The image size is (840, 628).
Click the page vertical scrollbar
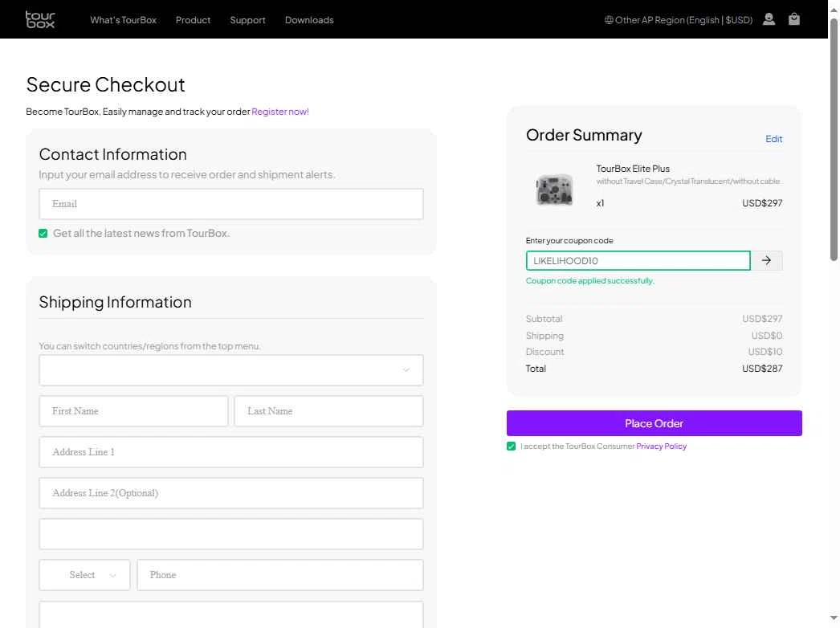(834, 139)
